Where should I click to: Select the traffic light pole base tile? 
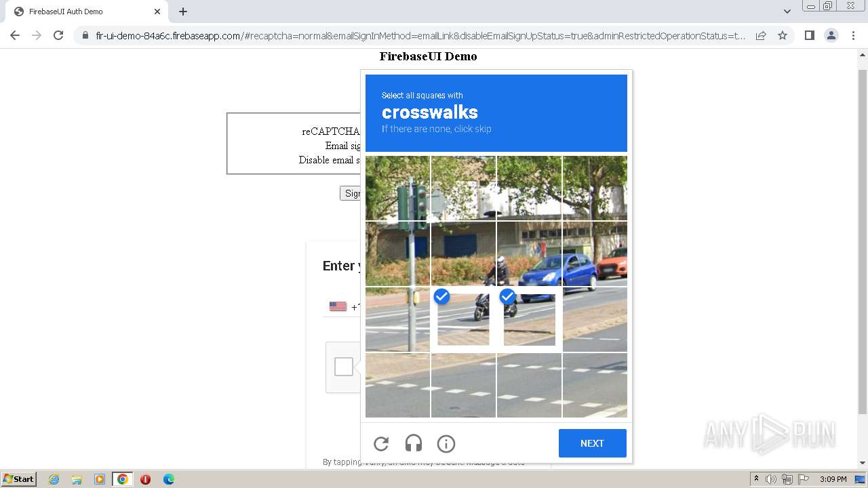click(397, 319)
